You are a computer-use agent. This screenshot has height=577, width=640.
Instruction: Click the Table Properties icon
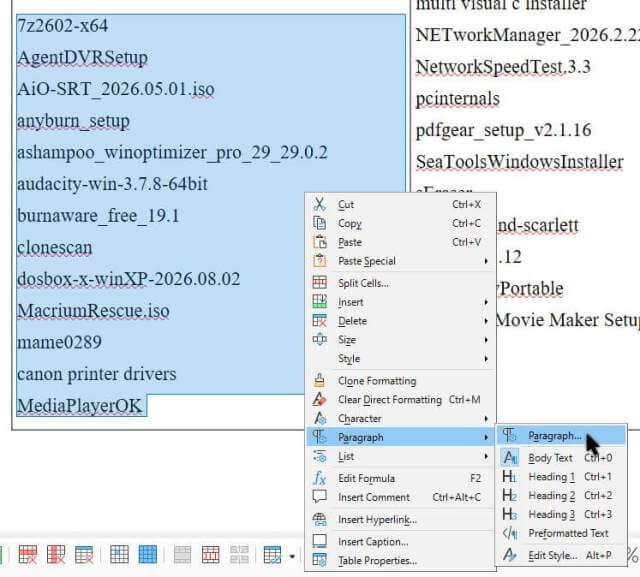320,560
